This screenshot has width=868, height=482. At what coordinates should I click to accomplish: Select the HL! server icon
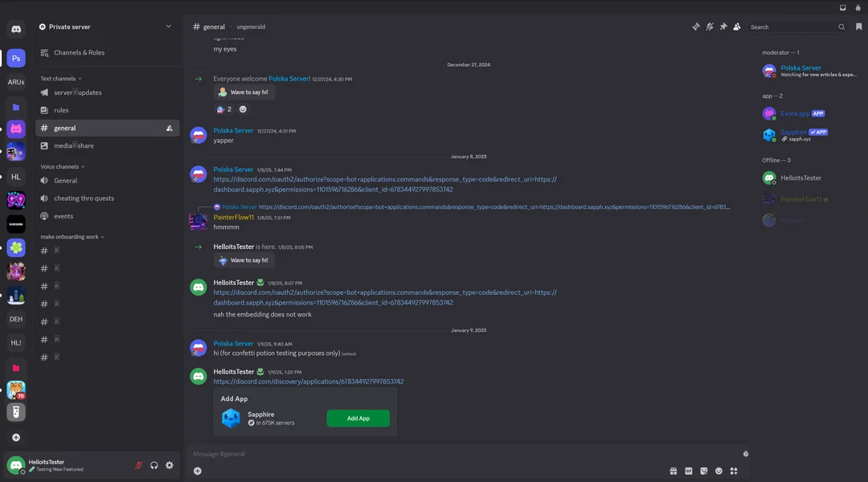[16, 343]
